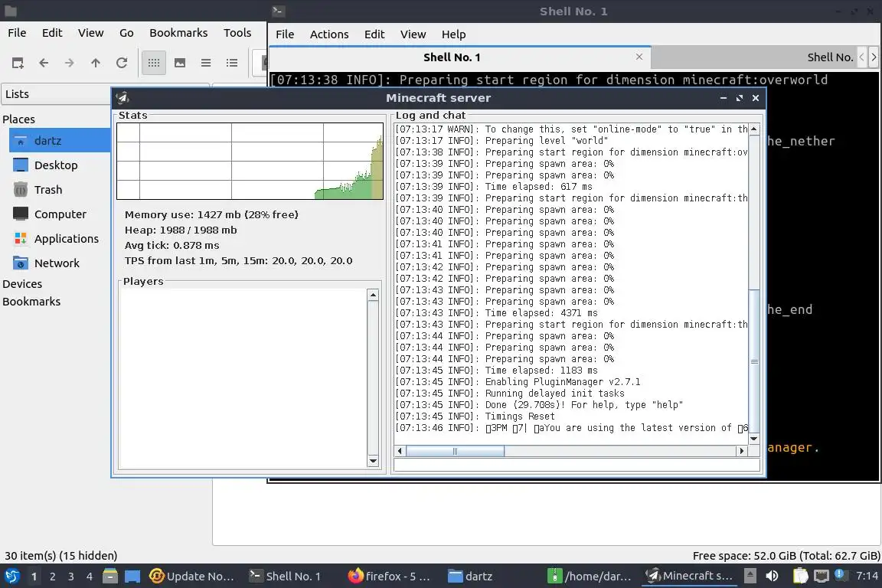Click the log vertical scrollbar thumb
882x588 pixels.
753,361
